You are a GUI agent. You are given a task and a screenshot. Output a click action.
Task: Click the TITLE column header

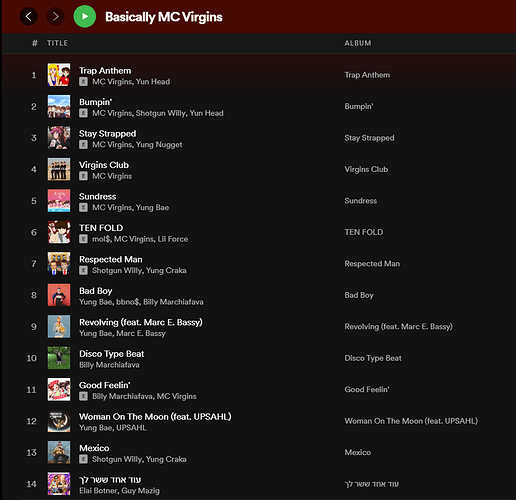57,43
